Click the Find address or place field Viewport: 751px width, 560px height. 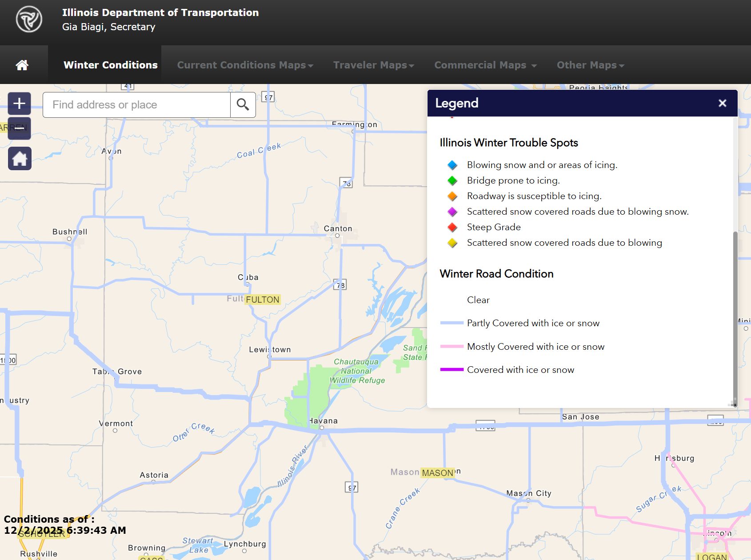click(136, 105)
